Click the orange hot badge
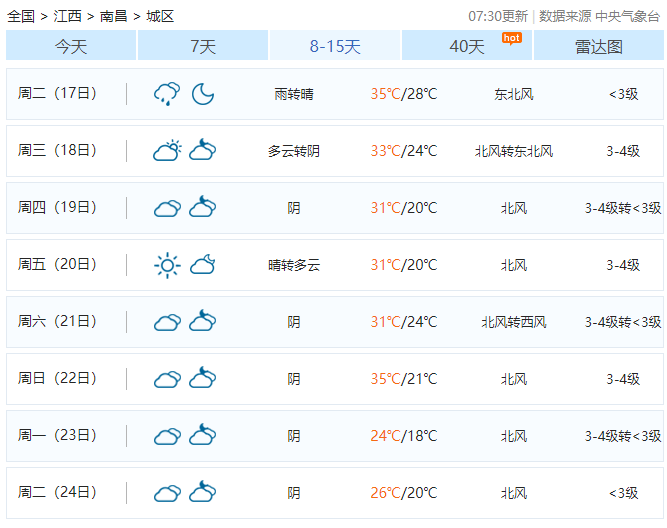 point(511,38)
